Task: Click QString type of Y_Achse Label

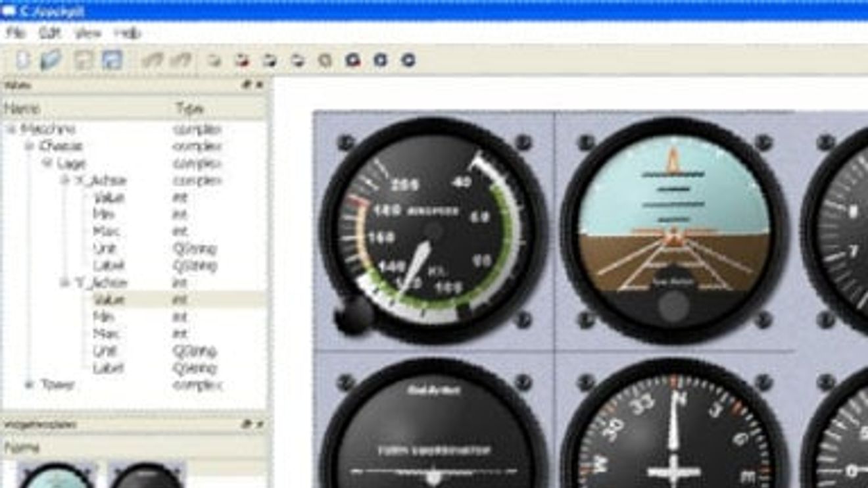Action: coord(195,368)
